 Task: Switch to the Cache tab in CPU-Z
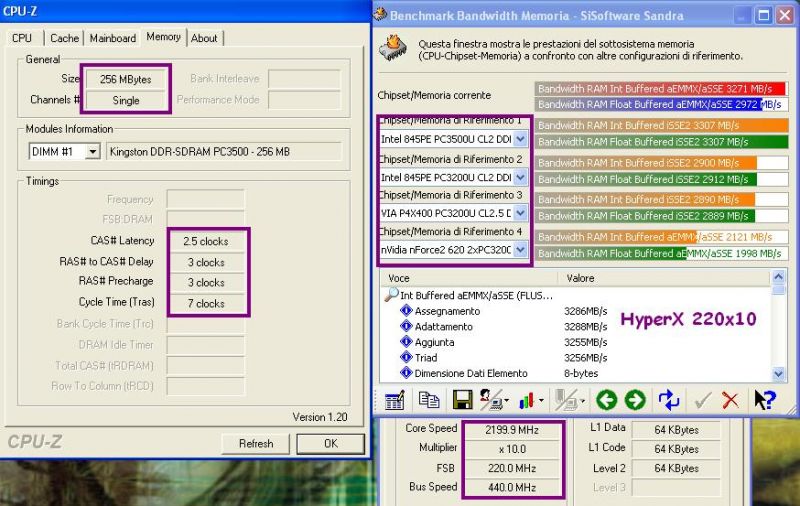coord(64,38)
